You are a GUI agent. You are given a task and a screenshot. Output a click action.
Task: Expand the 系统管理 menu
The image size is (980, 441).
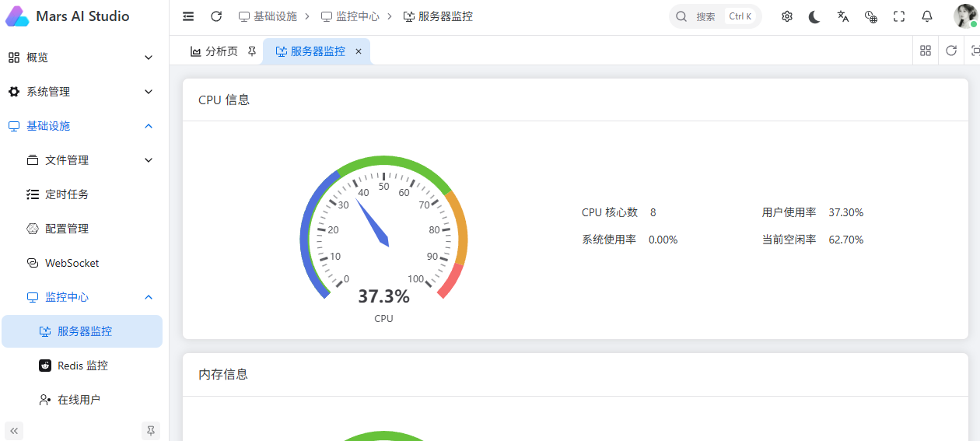point(81,92)
